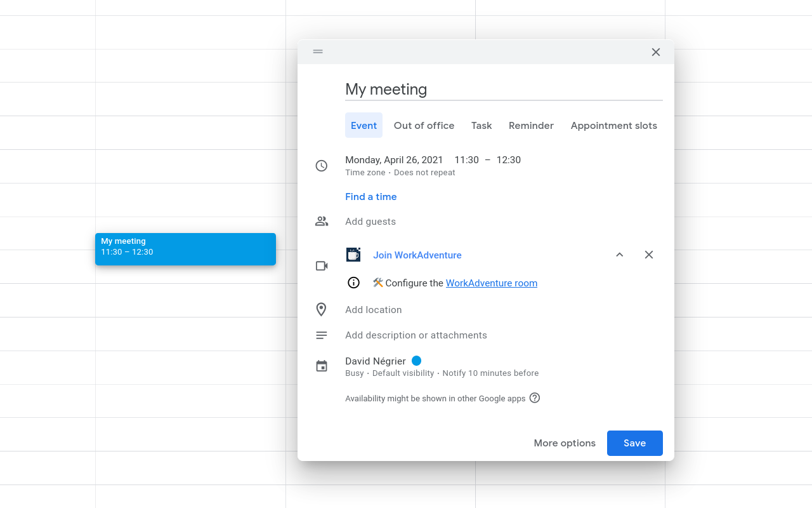Choose the Task event type

point(481,126)
